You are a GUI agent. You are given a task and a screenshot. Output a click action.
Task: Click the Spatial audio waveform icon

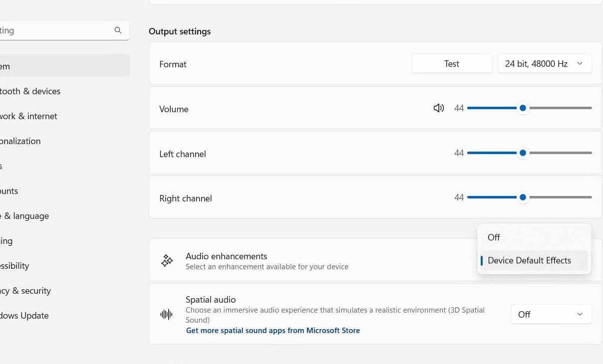[x=166, y=314]
